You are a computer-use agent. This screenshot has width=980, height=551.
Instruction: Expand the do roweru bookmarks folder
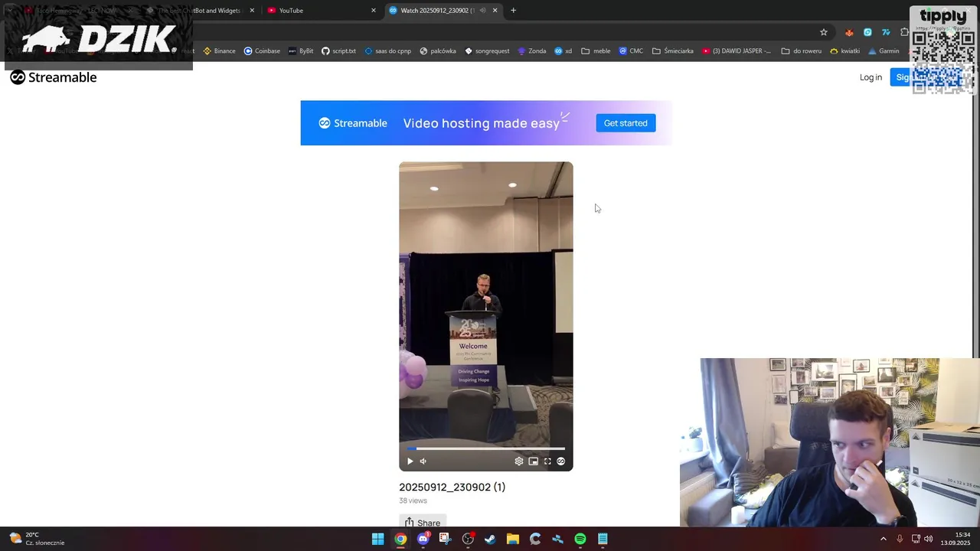(801, 51)
